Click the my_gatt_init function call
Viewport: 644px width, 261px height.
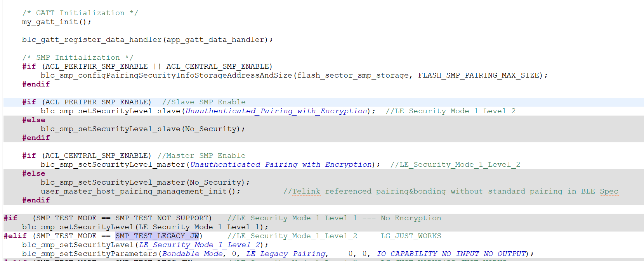point(50,22)
